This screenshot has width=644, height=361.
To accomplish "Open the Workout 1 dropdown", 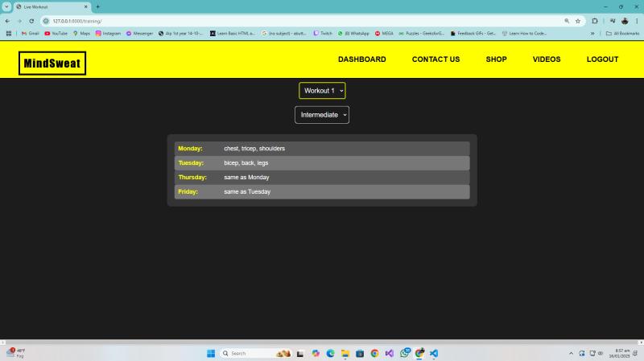I will 322,91.
